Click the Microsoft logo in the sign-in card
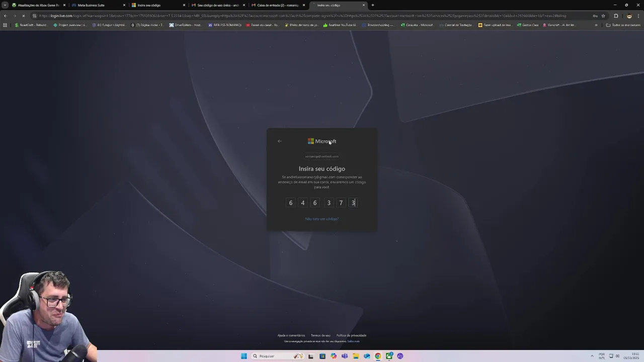Image resolution: width=644 pixels, height=362 pixels. coord(322,141)
